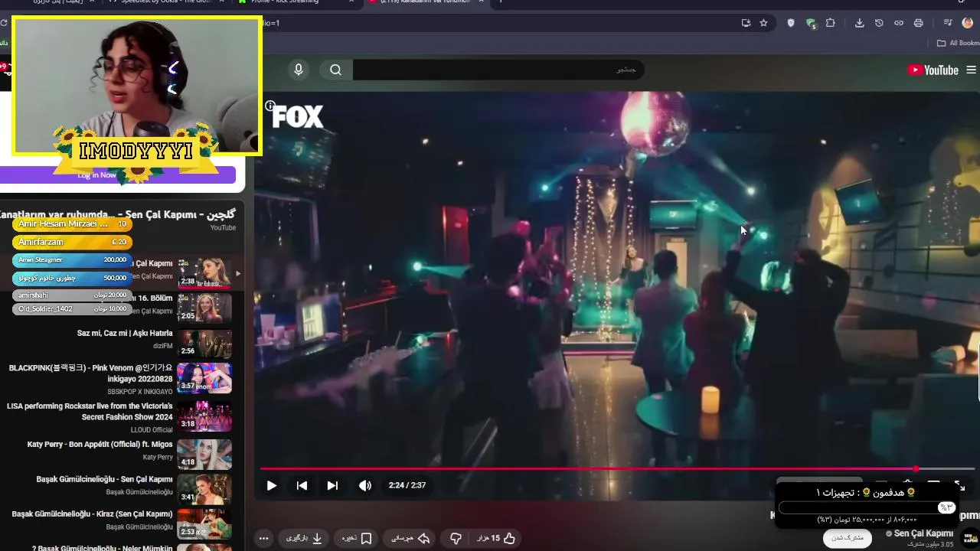
Task: Open browser history clock icon
Action: (879, 23)
